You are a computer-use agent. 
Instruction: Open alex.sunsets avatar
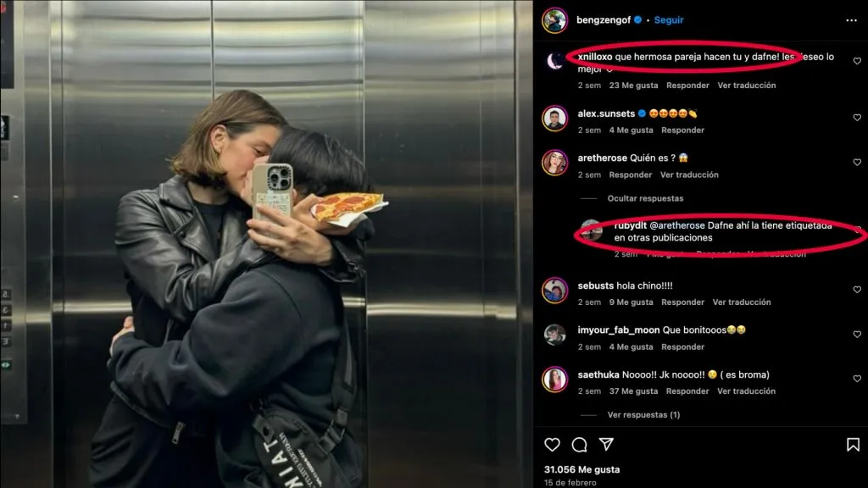[554, 119]
